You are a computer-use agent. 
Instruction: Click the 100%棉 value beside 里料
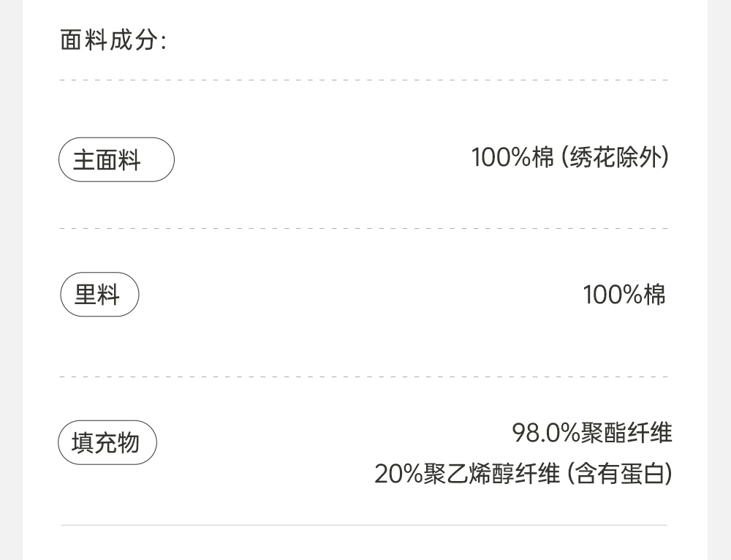[624, 295]
